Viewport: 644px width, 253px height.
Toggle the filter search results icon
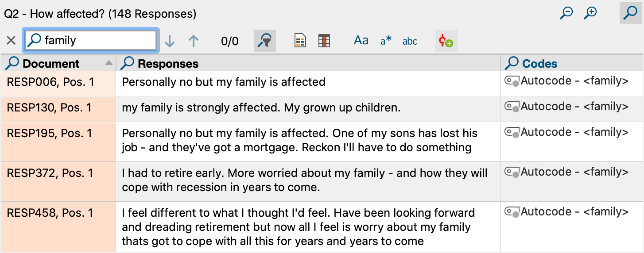[x=265, y=41]
